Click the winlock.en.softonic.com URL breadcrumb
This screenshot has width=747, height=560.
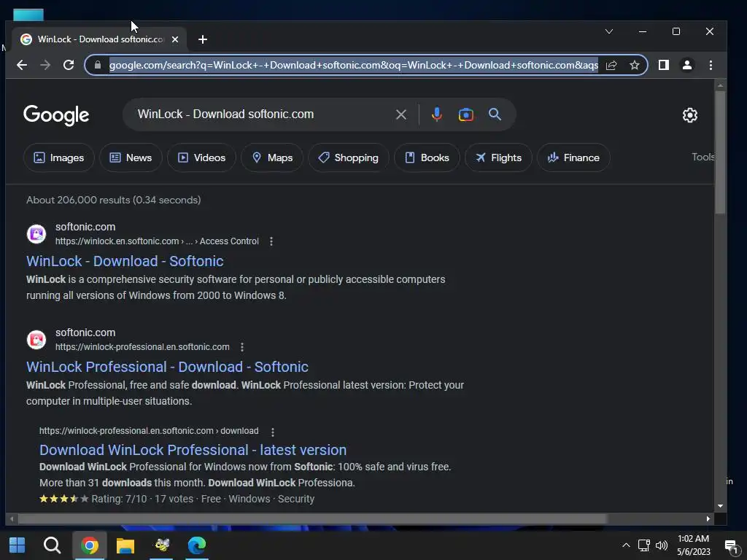[x=157, y=241]
